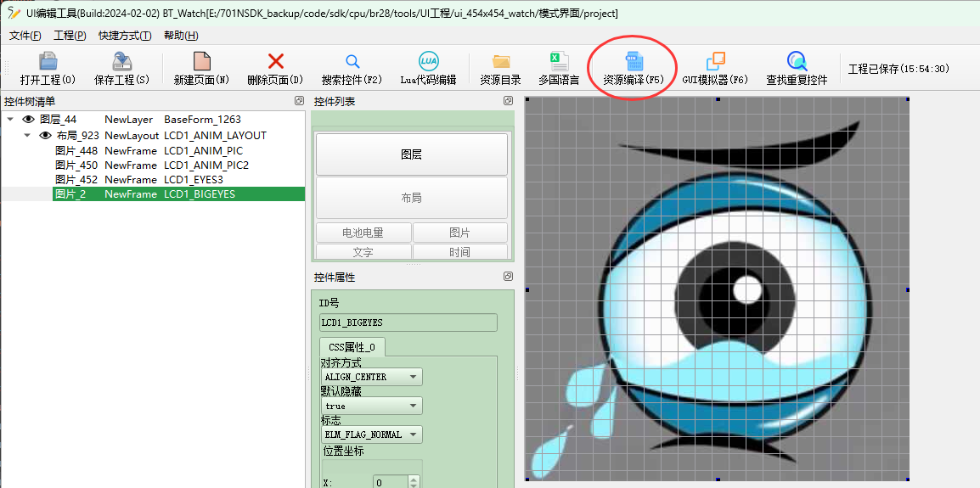
Task: Open the 标志 ELM_FLAG_NORMAL dropdown
Action: coord(372,435)
